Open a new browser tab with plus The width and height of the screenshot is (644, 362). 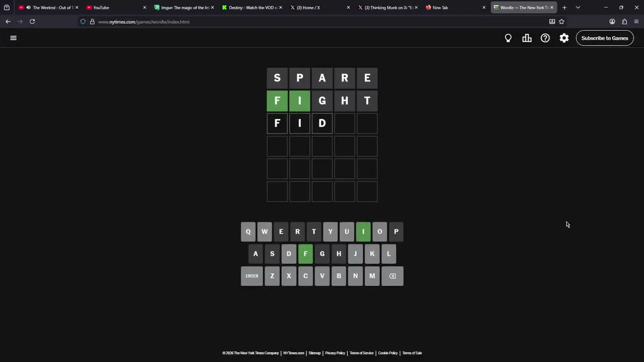[x=565, y=8]
